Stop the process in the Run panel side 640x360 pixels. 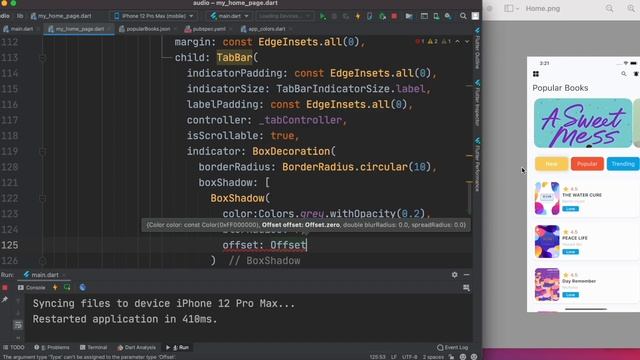click(x=5, y=288)
